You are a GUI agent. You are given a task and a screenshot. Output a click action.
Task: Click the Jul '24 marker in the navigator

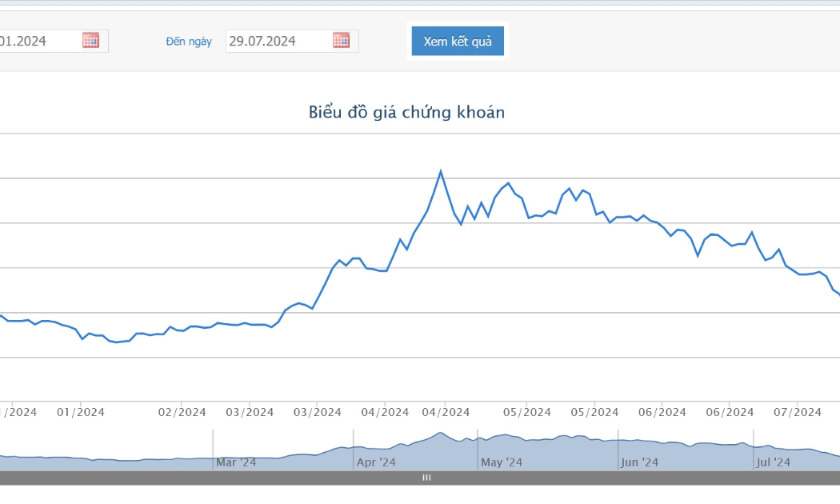click(773, 462)
